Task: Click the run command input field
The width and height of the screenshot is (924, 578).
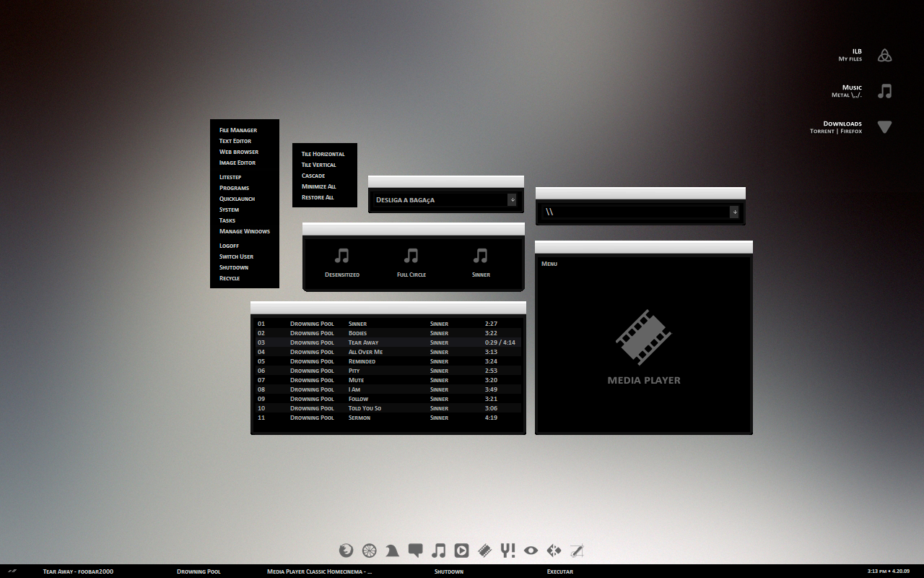Action: [x=635, y=212]
